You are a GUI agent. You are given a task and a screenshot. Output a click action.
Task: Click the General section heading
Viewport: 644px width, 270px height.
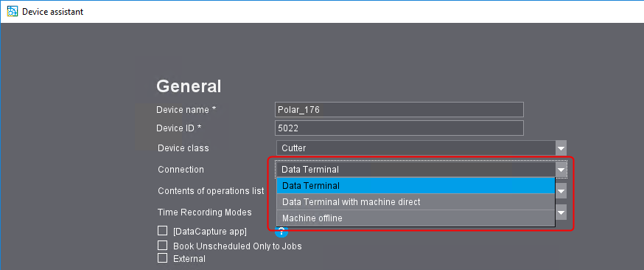point(189,86)
